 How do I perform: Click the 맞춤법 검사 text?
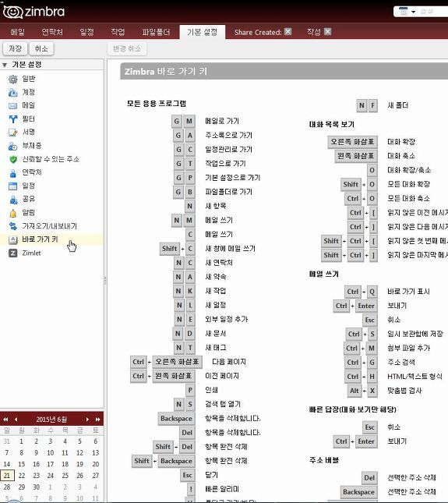pos(404,391)
